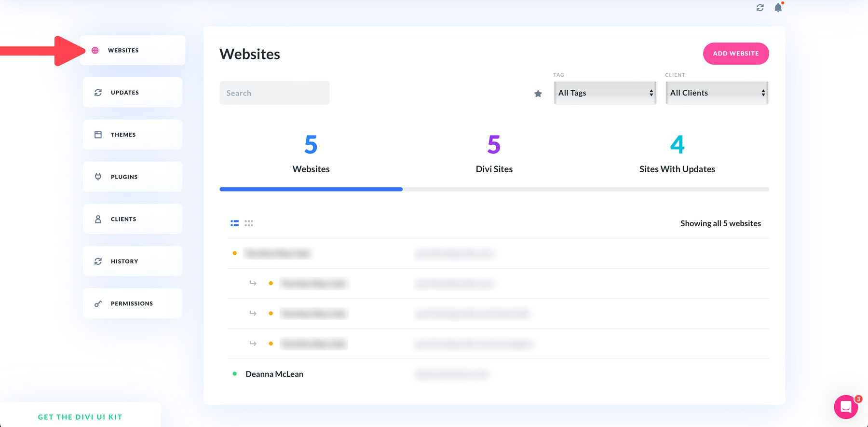Click the Permissions key icon in sidebar
The height and width of the screenshot is (427, 868).
pos(98,303)
